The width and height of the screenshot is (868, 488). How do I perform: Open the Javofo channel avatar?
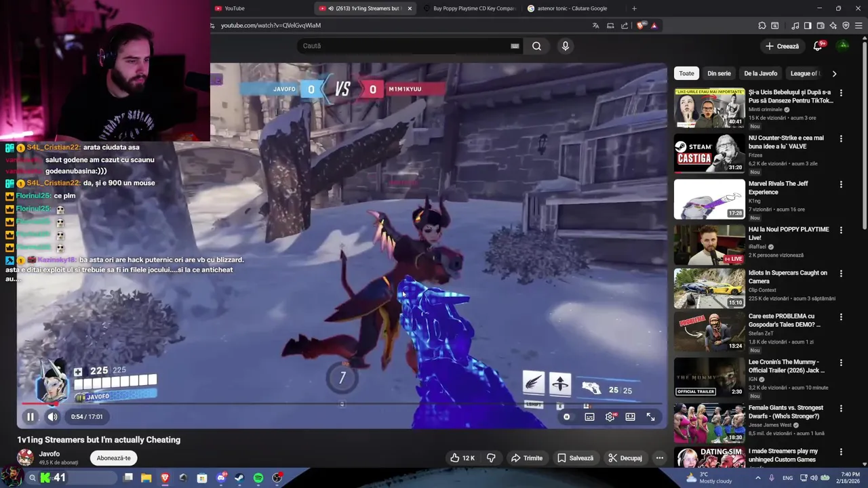tap(25, 457)
